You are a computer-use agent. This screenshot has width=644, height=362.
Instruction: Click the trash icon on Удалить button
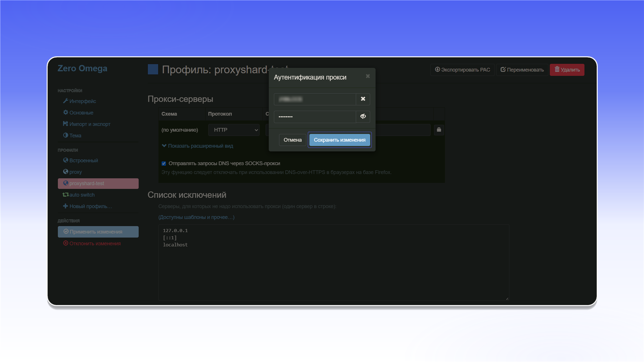click(557, 69)
